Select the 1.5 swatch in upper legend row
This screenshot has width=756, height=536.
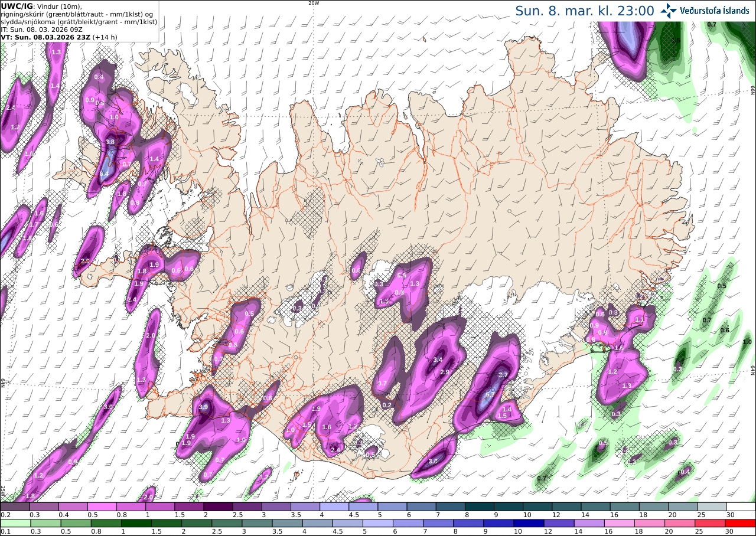189,506
